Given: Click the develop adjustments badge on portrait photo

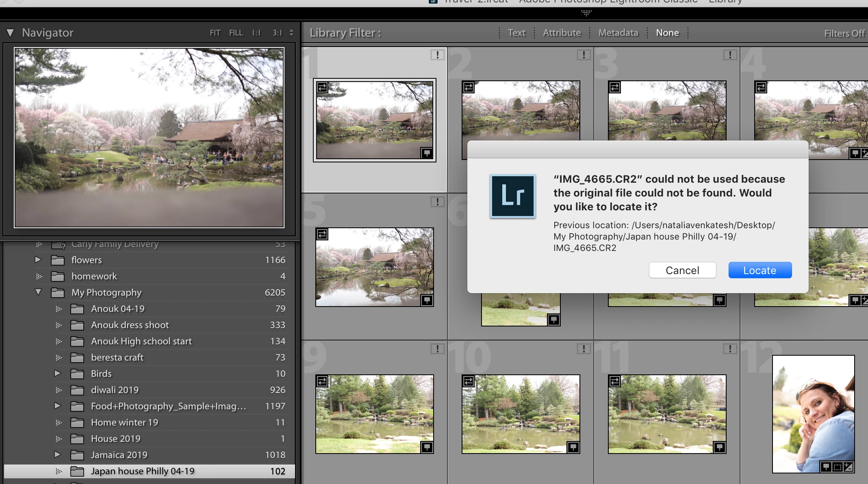Looking at the screenshot, I should (x=848, y=467).
